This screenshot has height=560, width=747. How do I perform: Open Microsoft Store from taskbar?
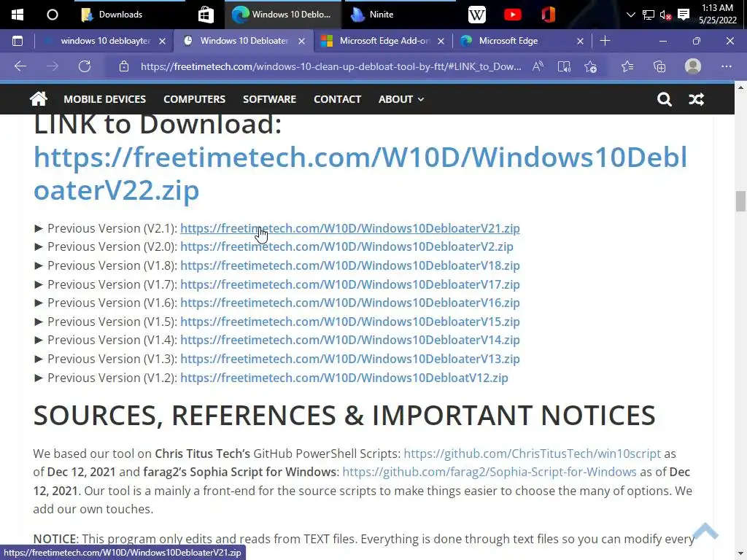pos(206,15)
